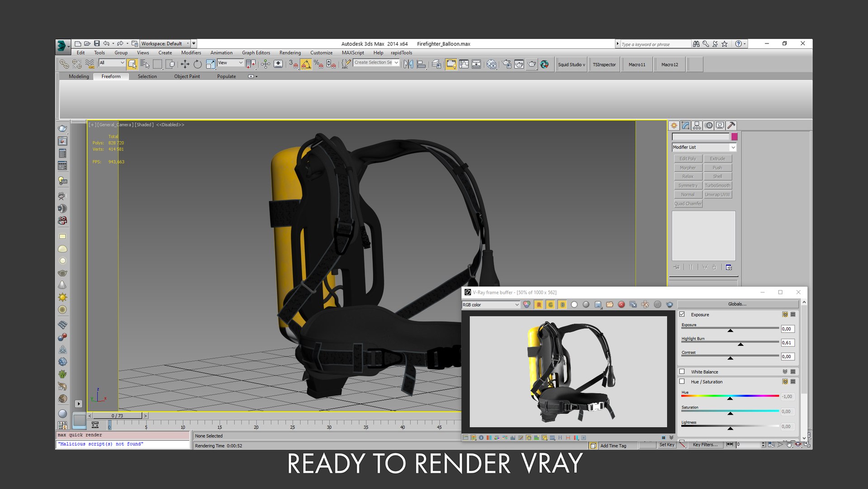Open the Key Filters... button
The height and width of the screenshot is (489, 868).
705,445
